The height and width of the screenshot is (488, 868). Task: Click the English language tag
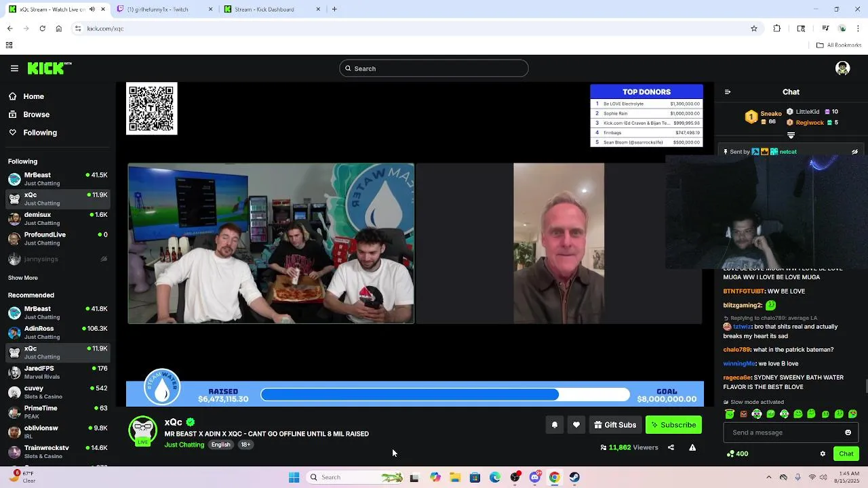coord(220,445)
